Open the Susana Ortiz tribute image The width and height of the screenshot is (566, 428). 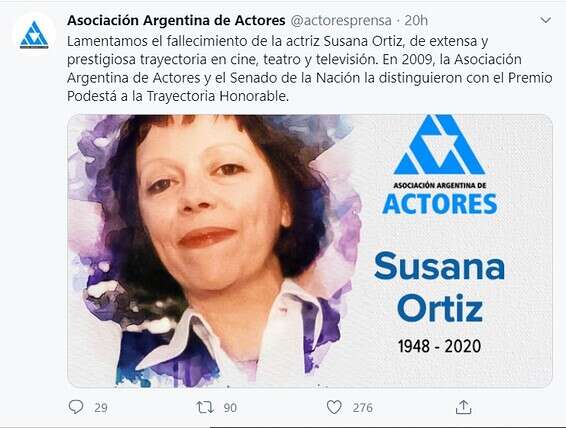[310, 251]
